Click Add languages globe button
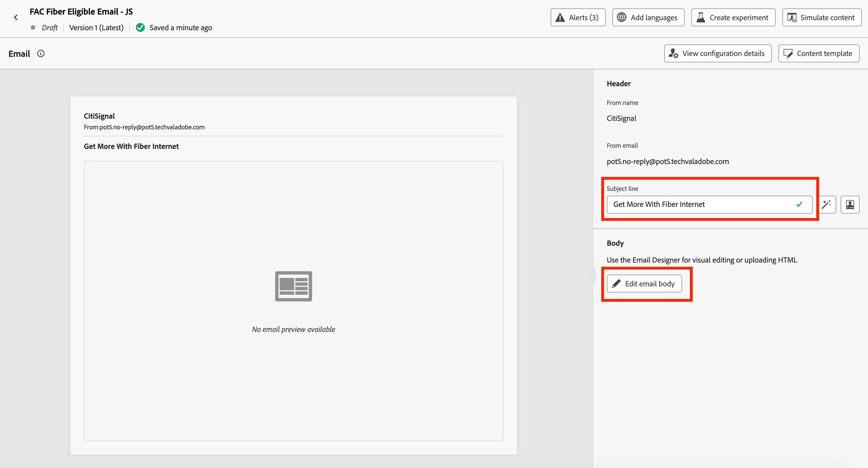This screenshot has height=468, width=868. point(648,18)
